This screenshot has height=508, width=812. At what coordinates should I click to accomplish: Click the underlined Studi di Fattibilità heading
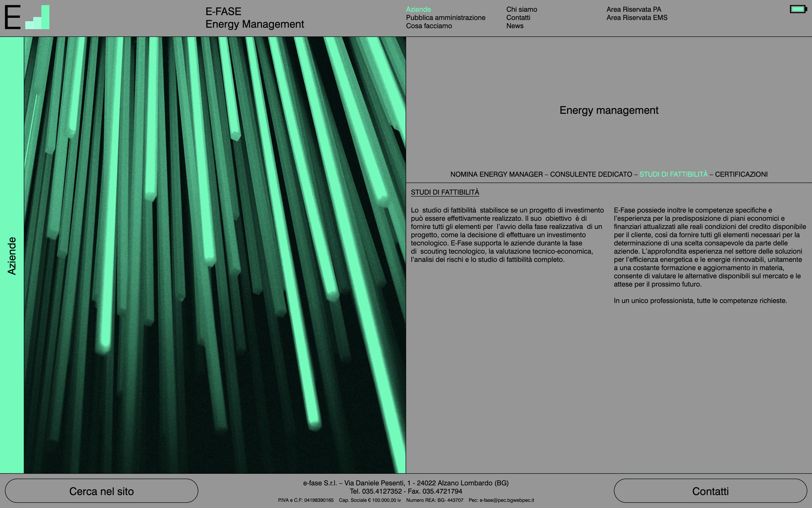tap(445, 192)
